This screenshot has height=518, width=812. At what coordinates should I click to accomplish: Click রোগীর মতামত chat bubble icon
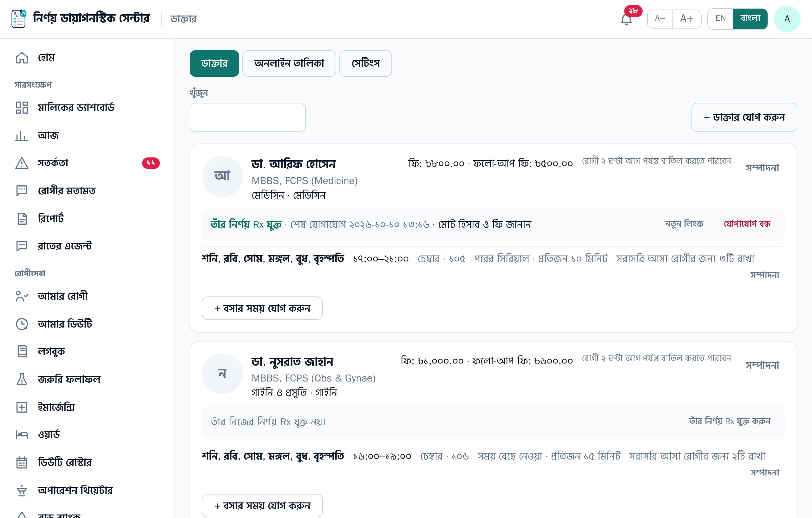pyautogui.click(x=22, y=191)
